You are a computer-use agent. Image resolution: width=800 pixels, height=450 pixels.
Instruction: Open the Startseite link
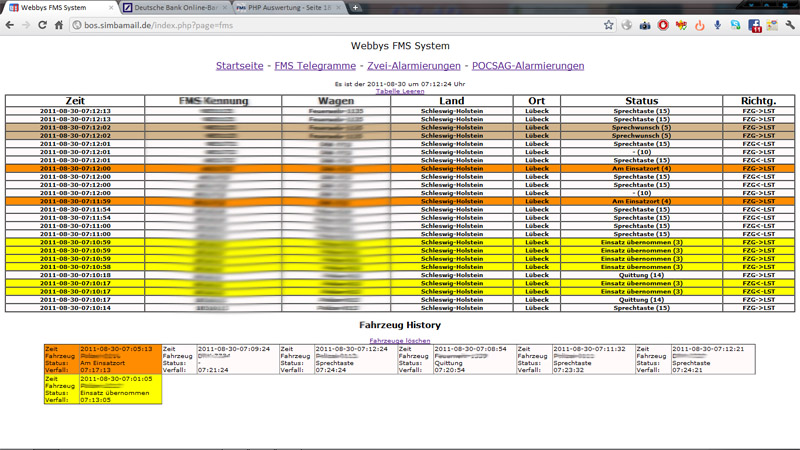click(240, 66)
